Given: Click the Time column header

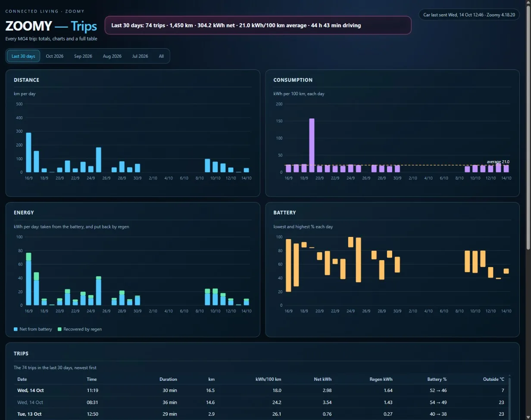Looking at the screenshot, I should pos(92,379).
